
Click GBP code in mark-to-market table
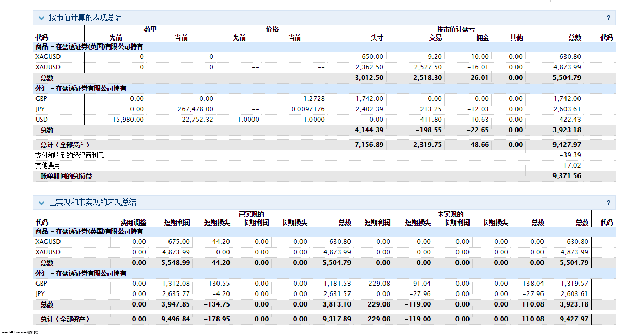(41, 99)
